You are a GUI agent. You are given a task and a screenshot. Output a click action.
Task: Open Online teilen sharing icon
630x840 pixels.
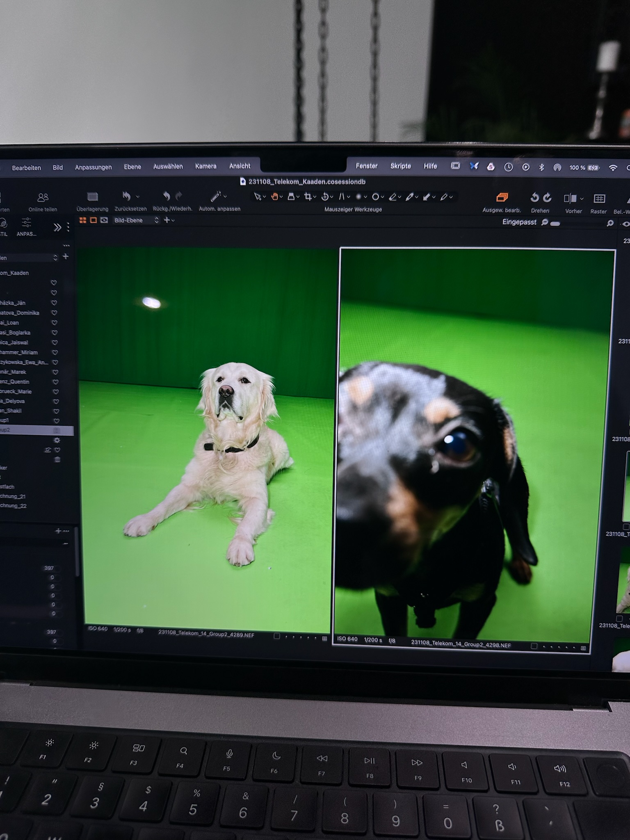tap(43, 198)
